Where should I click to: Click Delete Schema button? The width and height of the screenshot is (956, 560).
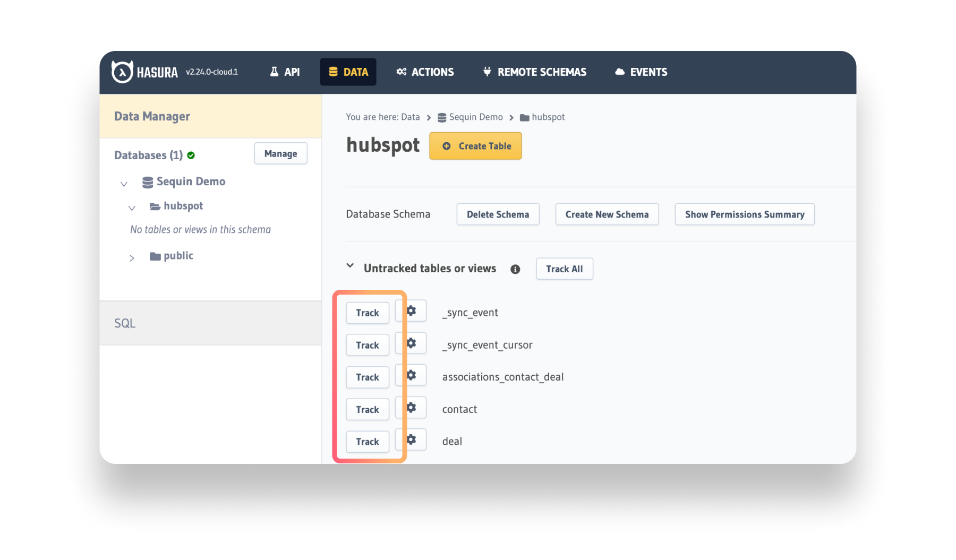point(498,214)
